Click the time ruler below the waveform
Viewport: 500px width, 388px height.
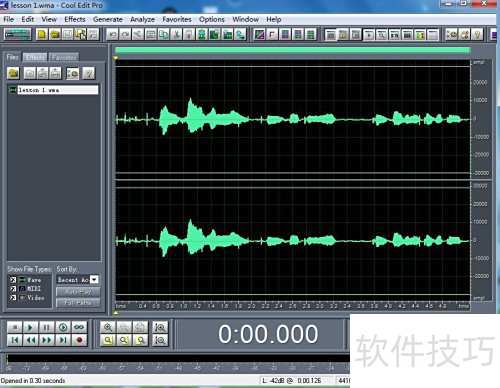point(292,306)
